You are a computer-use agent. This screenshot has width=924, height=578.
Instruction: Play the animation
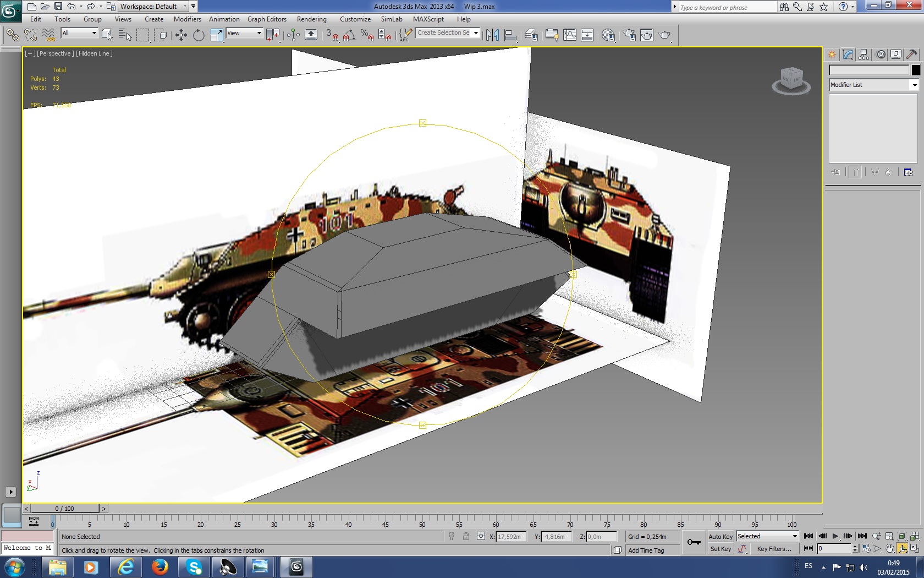click(835, 536)
